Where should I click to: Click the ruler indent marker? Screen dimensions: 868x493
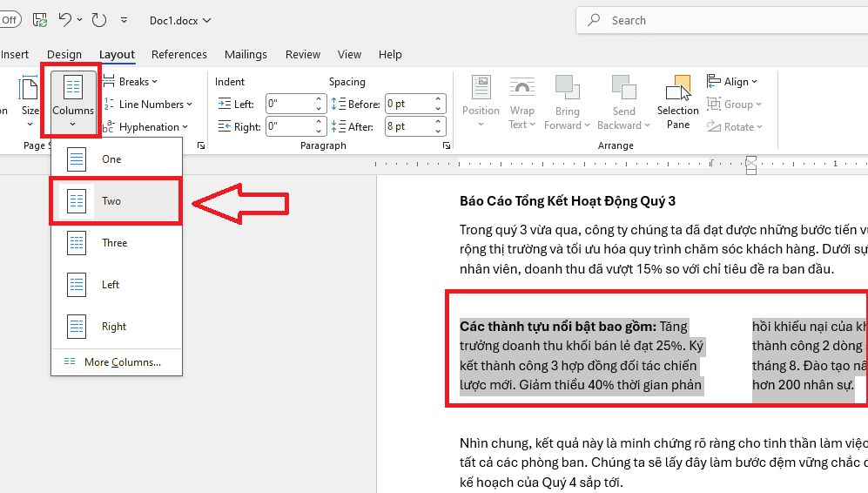(x=751, y=165)
